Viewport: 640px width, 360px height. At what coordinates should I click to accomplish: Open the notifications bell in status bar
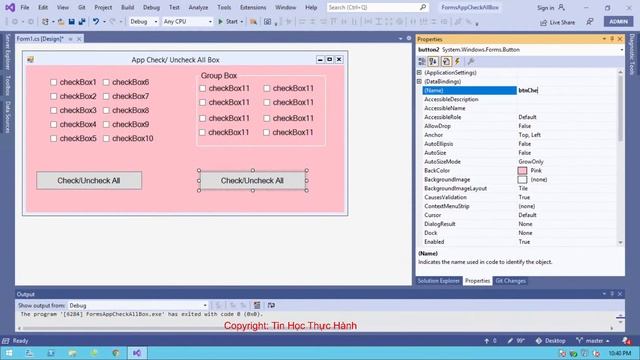pos(626,341)
